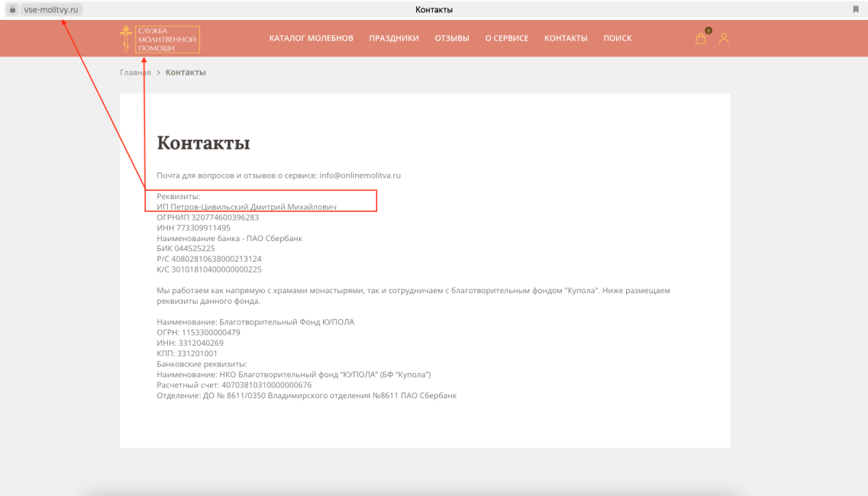This screenshot has height=496, width=868.
Task: Click the «Контакты» browser page title
Action: tap(434, 9)
